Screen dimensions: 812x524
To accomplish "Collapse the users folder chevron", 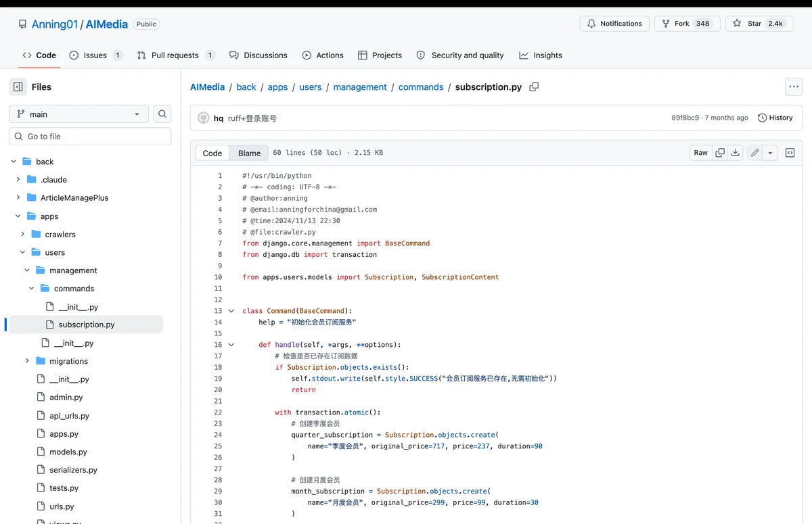I will [x=23, y=252].
